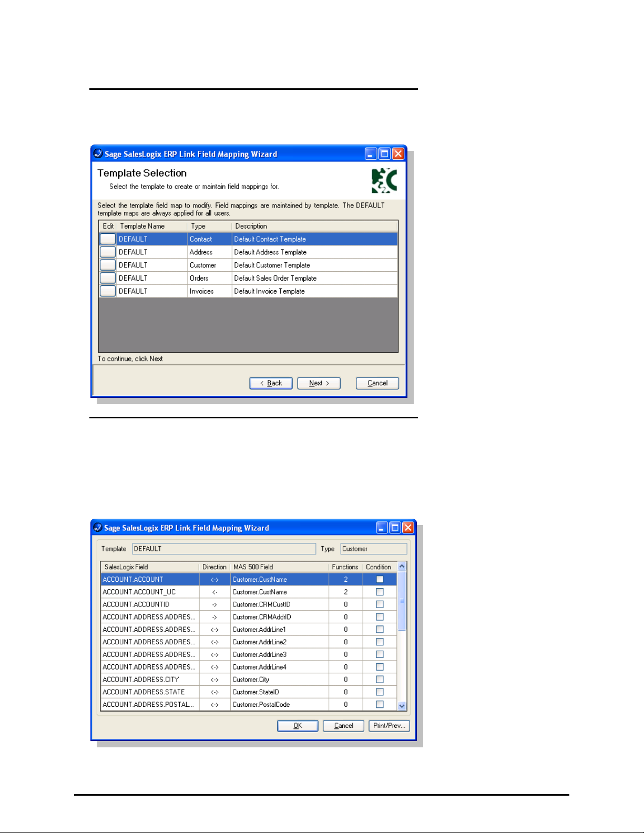The width and height of the screenshot is (644, 833).
Task: Select 'Default Contact Template' description cell
Action: click(x=314, y=239)
